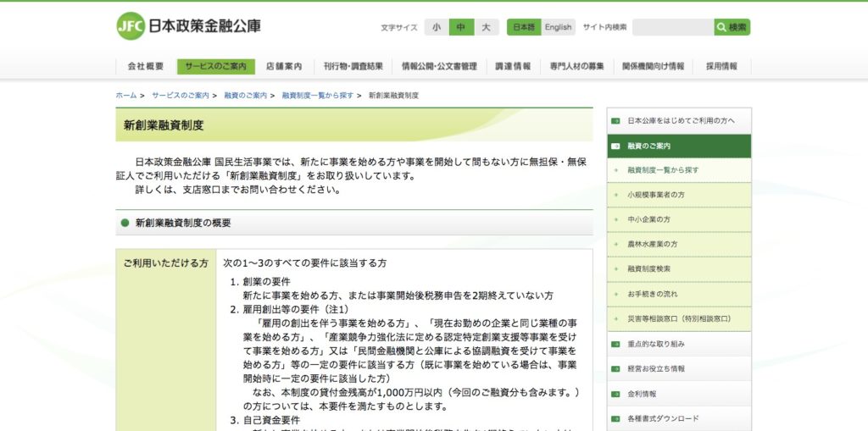
Task: Click arrow icon beside 経営お役立ち情報
Action: tap(615, 369)
